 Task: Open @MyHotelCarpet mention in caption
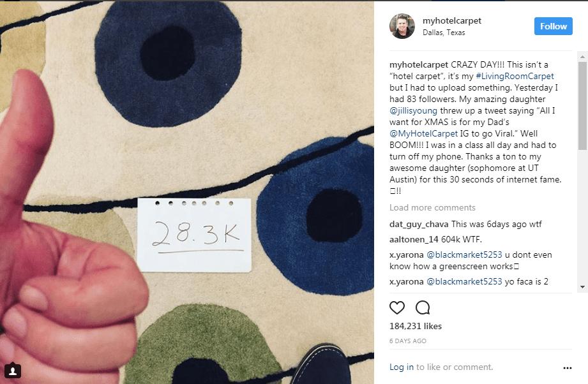[x=423, y=133]
